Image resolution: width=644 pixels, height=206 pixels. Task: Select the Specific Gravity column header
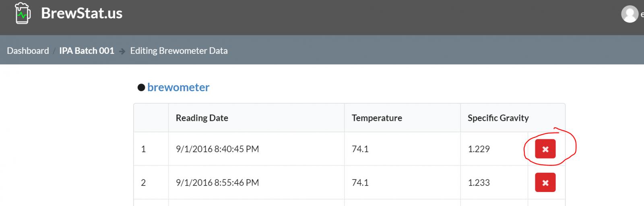tap(498, 118)
